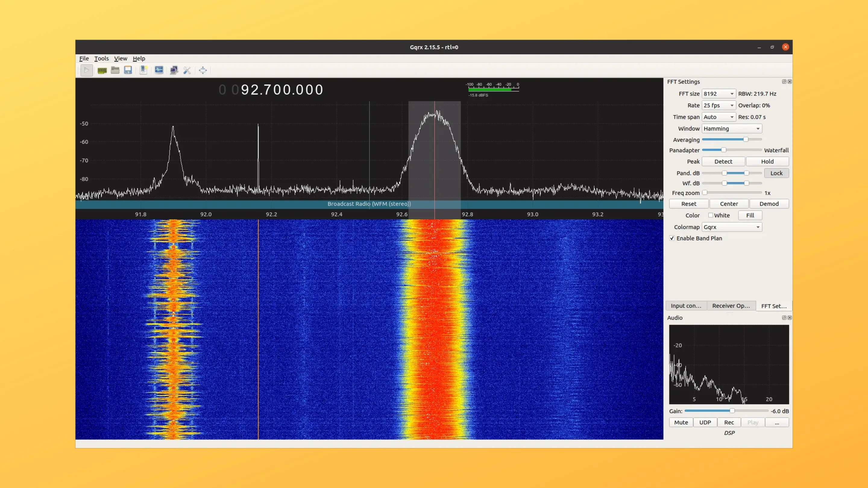868x488 pixels.
Task: Click the Overlap: 0% text
Action: [754, 105]
